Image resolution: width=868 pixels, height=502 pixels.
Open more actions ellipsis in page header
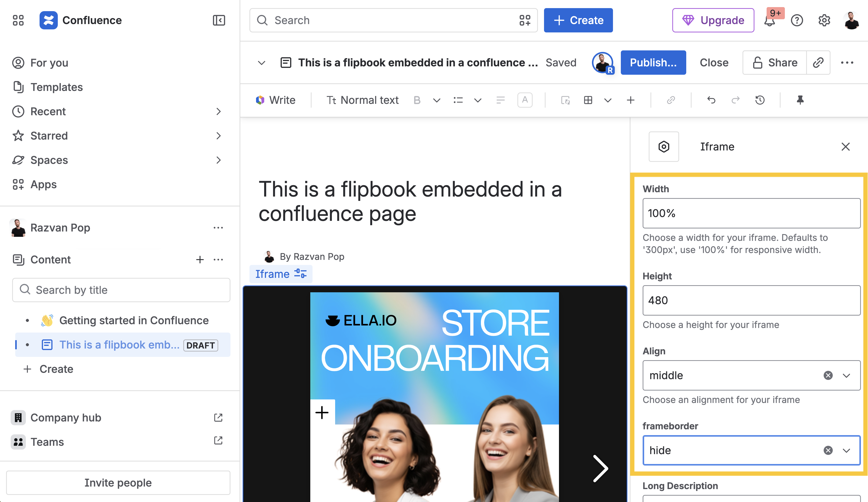tap(847, 63)
